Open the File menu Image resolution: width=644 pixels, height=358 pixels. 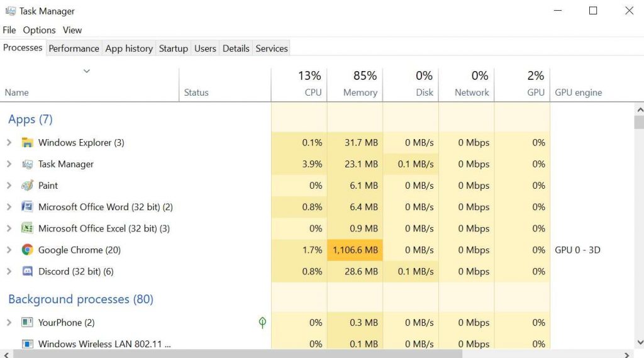[x=9, y=30]
